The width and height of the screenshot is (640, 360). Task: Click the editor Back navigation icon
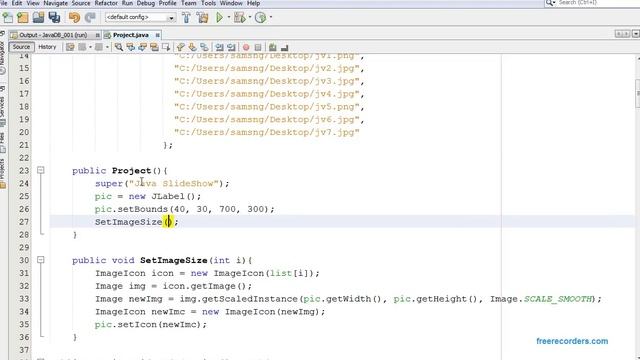tap(82, 47)
